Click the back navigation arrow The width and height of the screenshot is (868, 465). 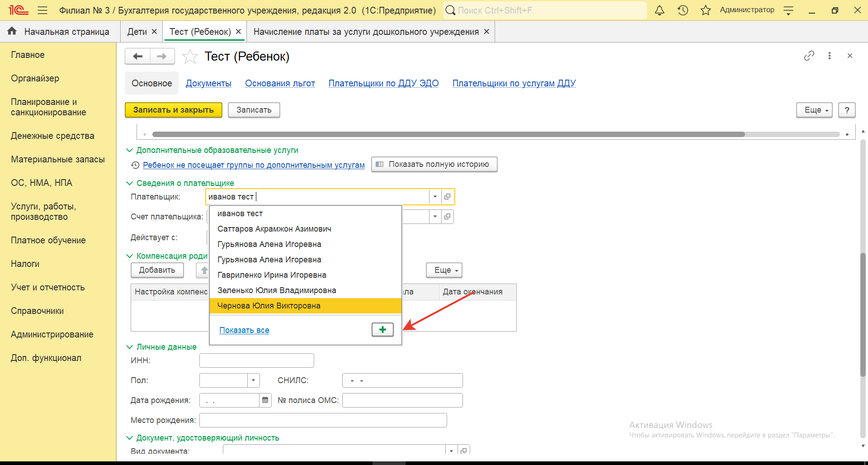(x=138, y=56)
